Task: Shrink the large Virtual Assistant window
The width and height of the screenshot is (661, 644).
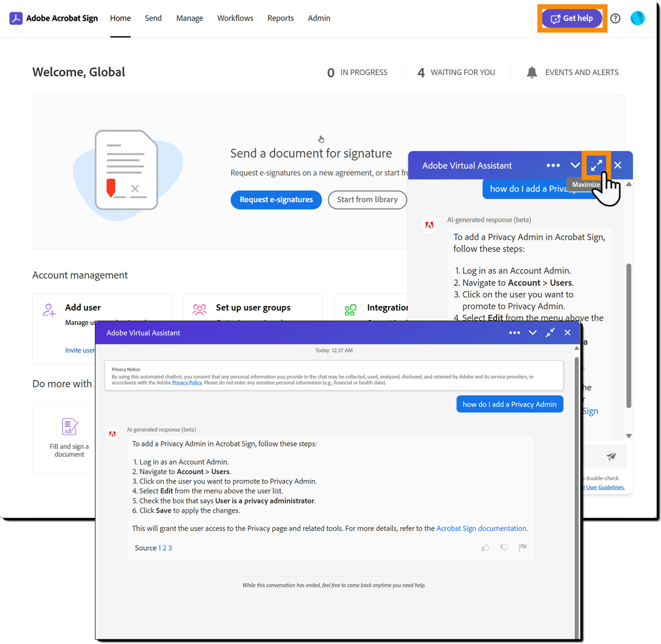Action: (x=550, y=332)
